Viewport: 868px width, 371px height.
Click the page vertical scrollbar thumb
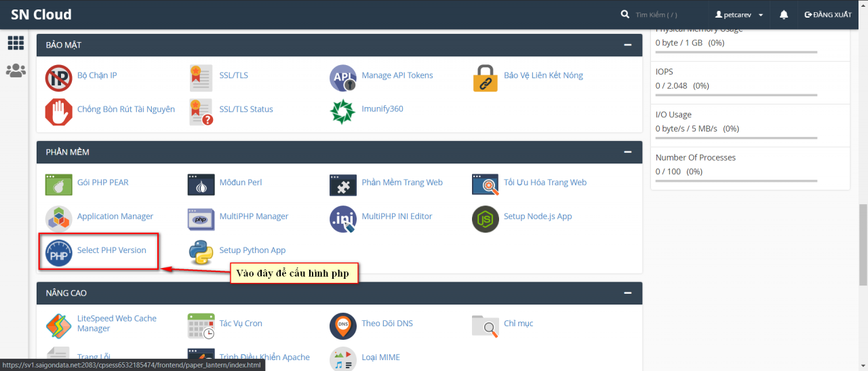coord(863,244)
